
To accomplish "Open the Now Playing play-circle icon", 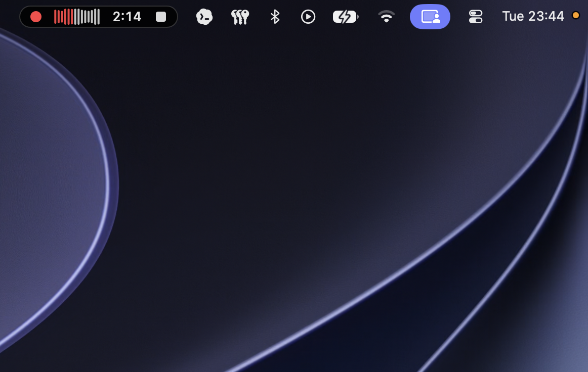I will (308, 17).
